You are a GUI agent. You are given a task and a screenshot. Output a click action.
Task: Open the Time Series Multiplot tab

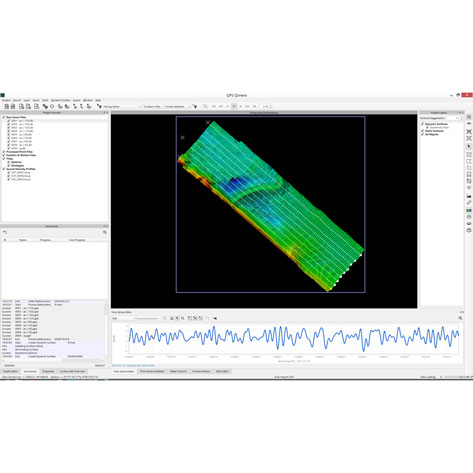pyautogui.click(x=152, y=371)
